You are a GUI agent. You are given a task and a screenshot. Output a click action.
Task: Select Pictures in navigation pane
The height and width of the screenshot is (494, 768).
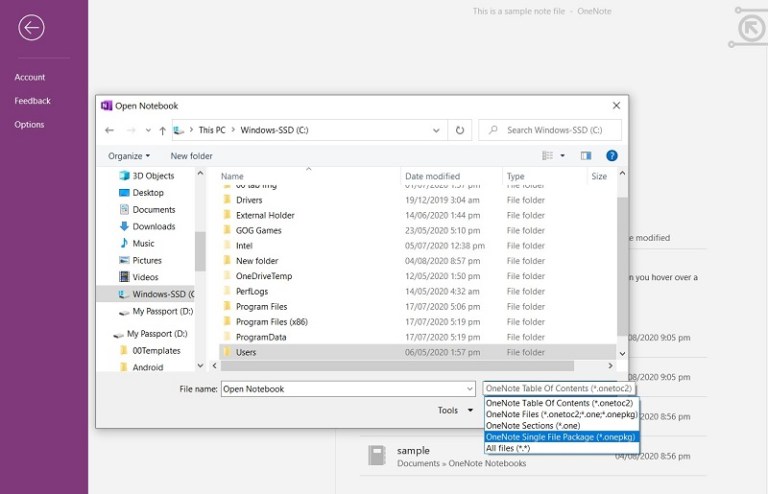(141, 260)
